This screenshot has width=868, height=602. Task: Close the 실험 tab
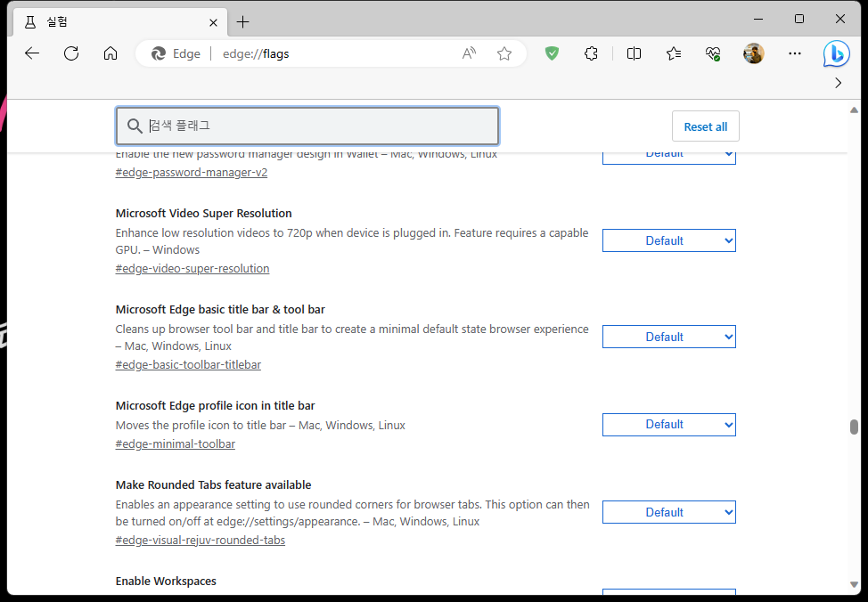point(214,22)
